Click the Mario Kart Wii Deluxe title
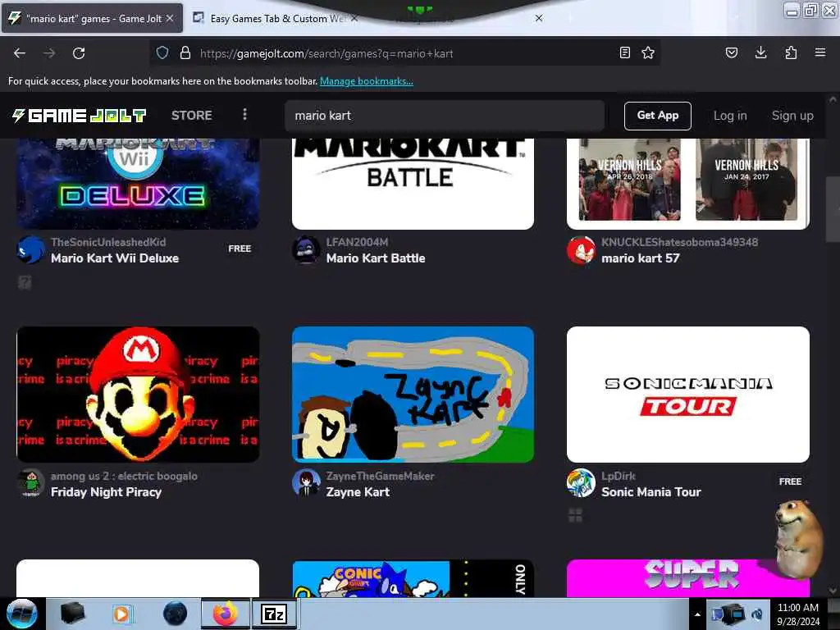The width and height of the screenshot is (840, 630). click(115, 258)
